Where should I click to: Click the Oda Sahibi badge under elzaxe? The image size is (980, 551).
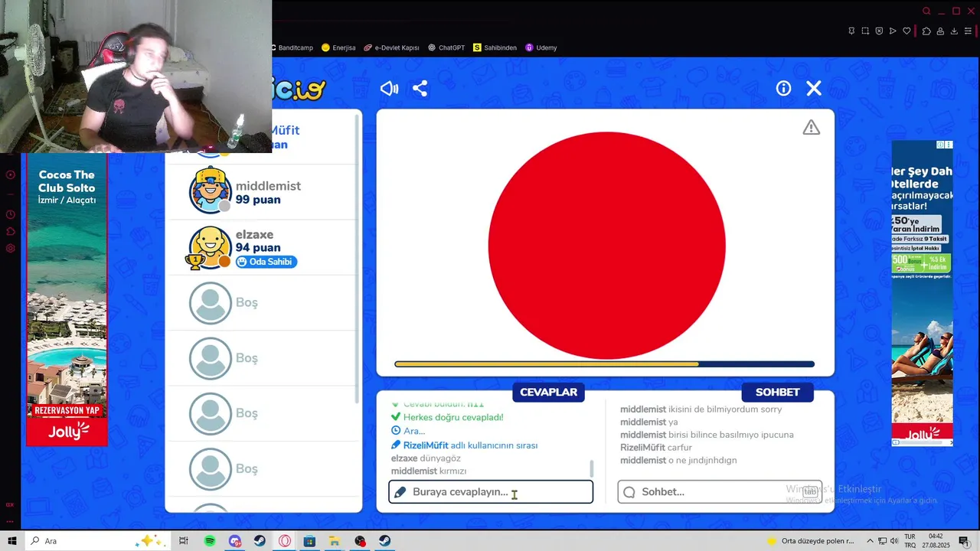coord(266,262)
